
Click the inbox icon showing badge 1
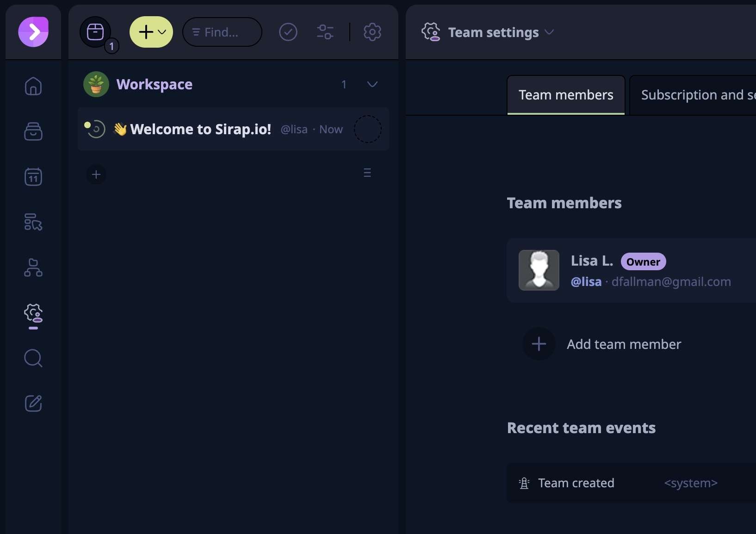(x=96, y=32)
